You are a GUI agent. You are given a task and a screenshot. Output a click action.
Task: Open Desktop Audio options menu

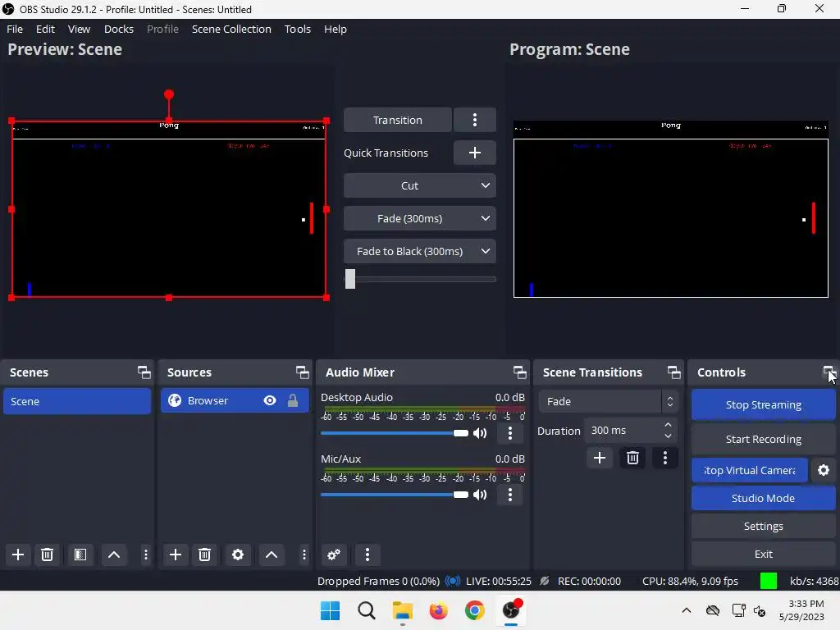510,433
